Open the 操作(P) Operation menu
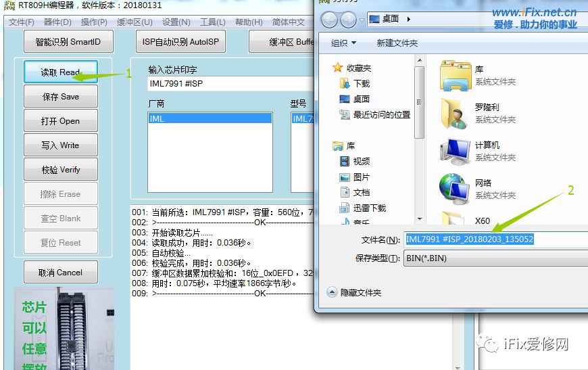This screenshot has height=370, width=588. pyautogui.click(x=94, y=22)
